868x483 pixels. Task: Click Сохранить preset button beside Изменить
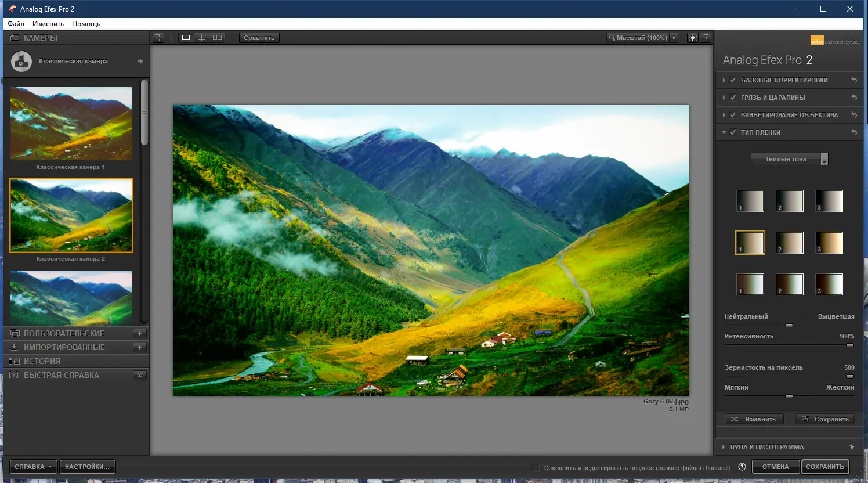click(x=825, y=419)
